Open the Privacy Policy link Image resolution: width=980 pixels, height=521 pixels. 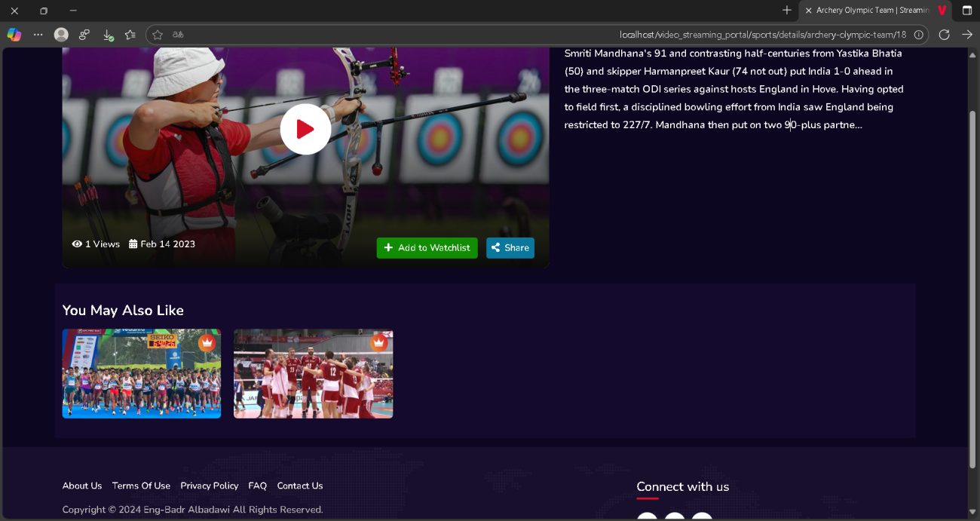click(x=210, y=486)
